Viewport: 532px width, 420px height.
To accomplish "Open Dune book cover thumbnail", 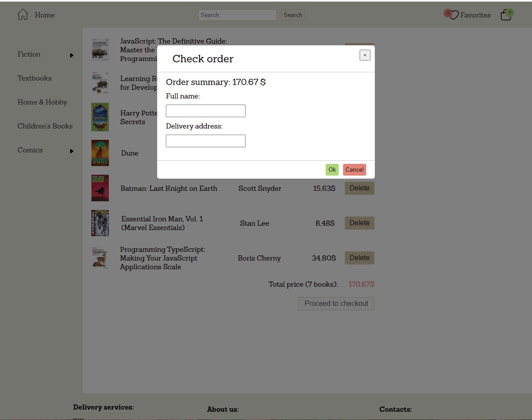I will tap(100, 153).
